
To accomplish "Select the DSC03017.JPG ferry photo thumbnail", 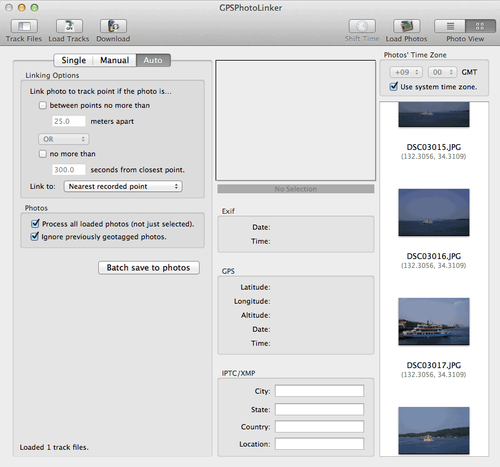I will click(434, 321).
